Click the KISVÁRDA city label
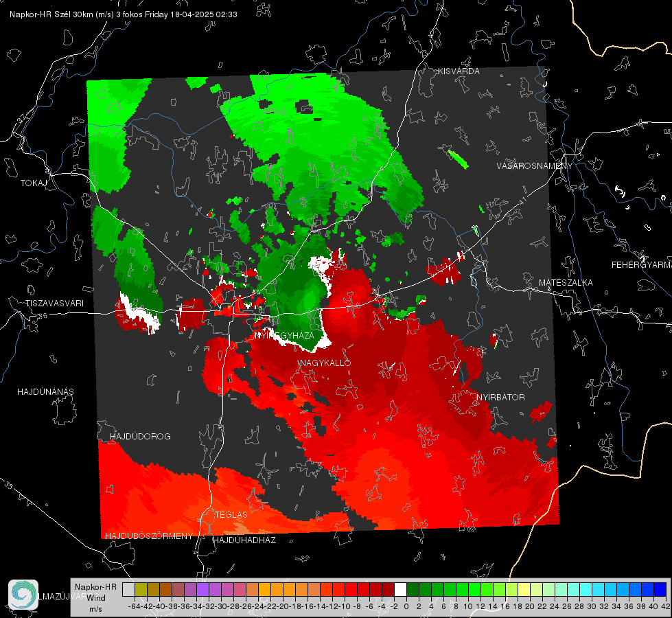Viewport: 672px width, 618px height. coord(459,71)
